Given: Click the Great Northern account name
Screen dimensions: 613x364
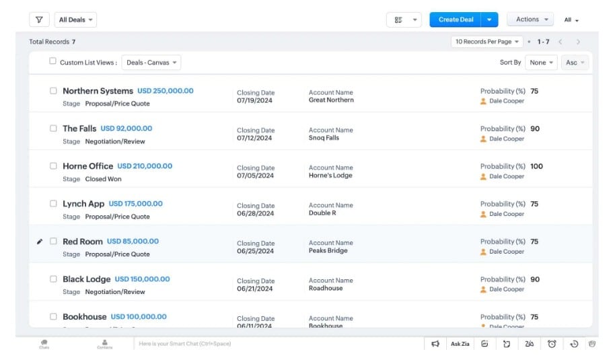Looking at the screenshot, I should (331, 100).
